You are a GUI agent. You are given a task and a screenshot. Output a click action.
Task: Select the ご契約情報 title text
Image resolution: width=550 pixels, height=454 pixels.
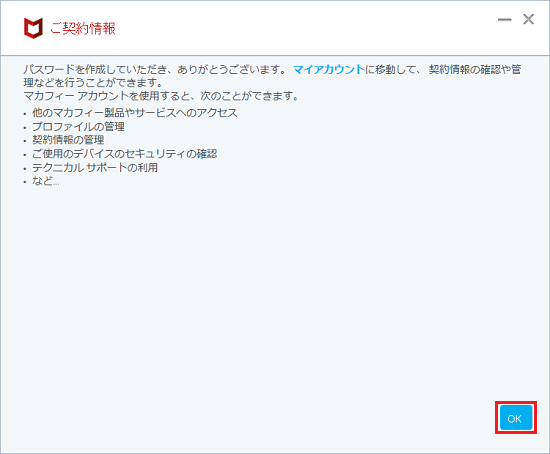[x=83, y=28]
